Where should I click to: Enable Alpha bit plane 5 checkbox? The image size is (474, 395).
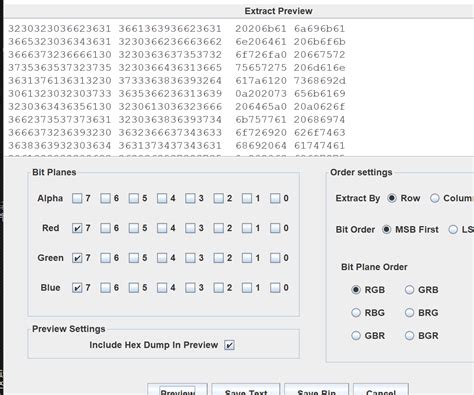point(134,198)
